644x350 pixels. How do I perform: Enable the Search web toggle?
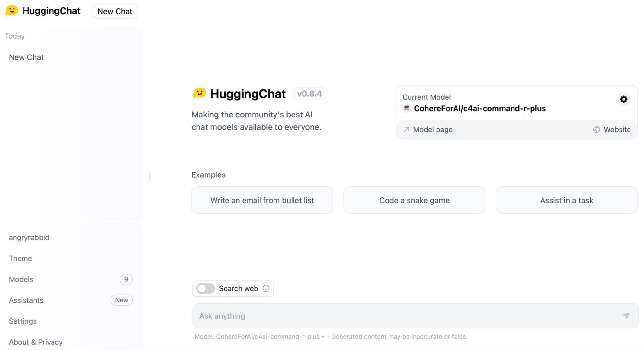click(205, 288)
